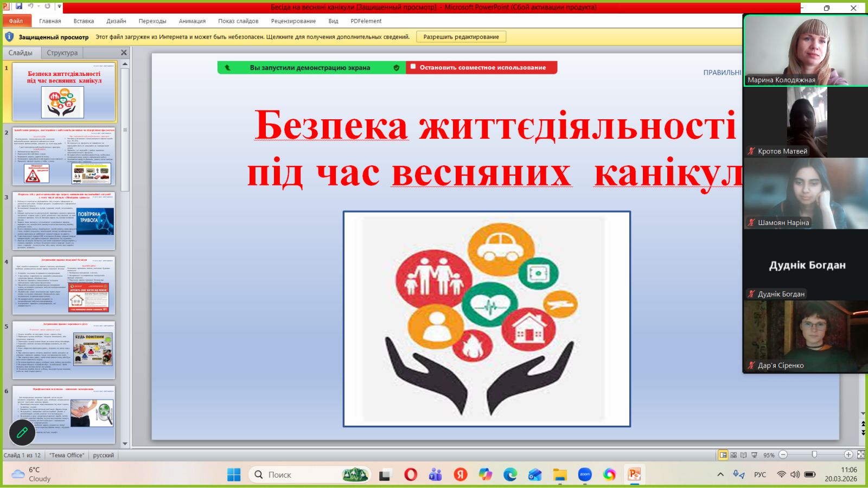Image resolution: width=868 pixels, height=488 pixels.
Task: Click the zoom out minus button
Action: point(783,455)
